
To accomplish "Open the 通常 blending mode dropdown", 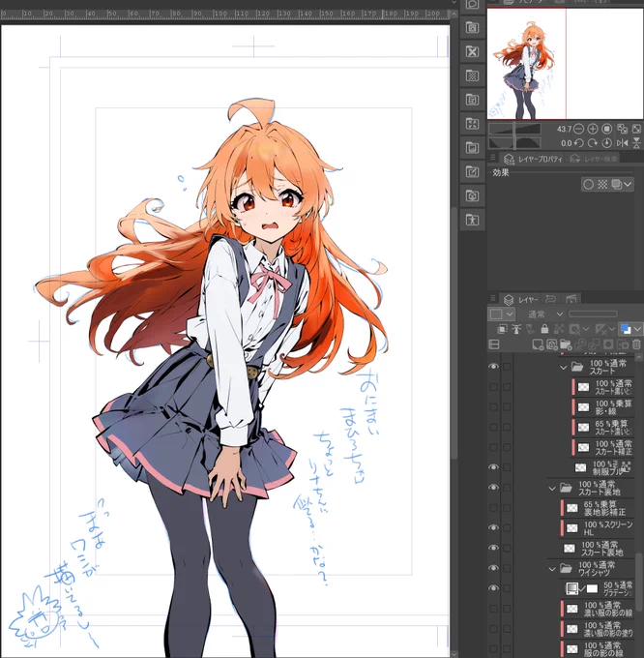I will tap(542, 314).
